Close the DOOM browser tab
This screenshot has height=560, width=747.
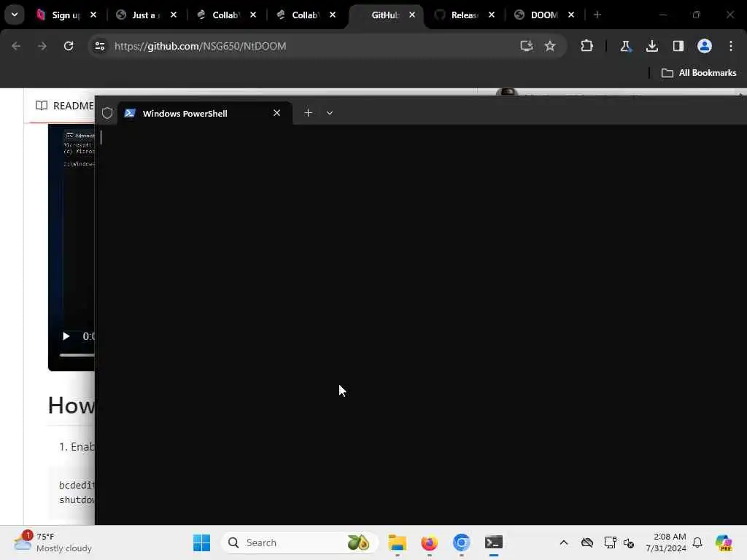click(571, 15)
